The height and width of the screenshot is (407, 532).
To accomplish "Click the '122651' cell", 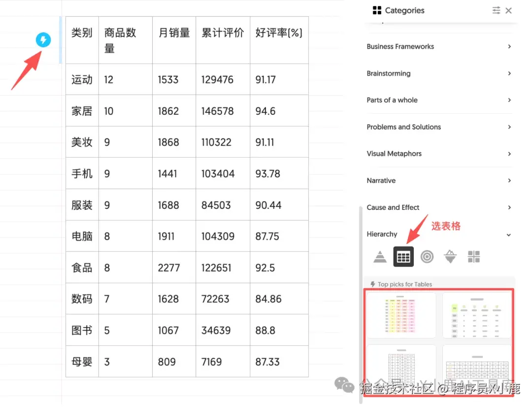I will 223,268.
